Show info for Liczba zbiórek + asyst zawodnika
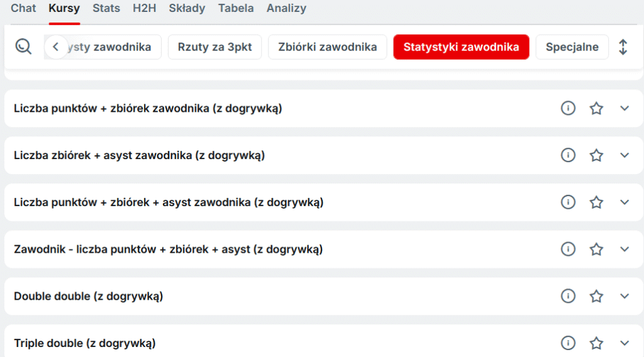Viewport: 644px width, 357px height. (x=568, y=155)
